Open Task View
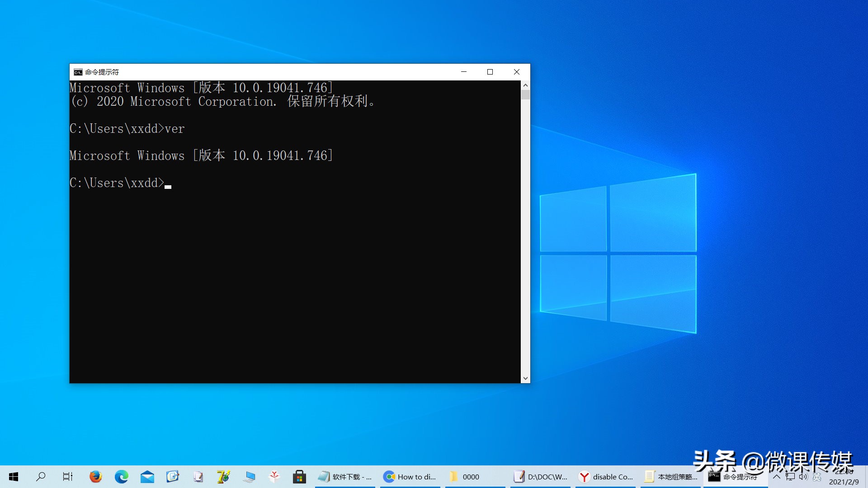This screenshot has width=868, height=488. (x=67, y=476)
